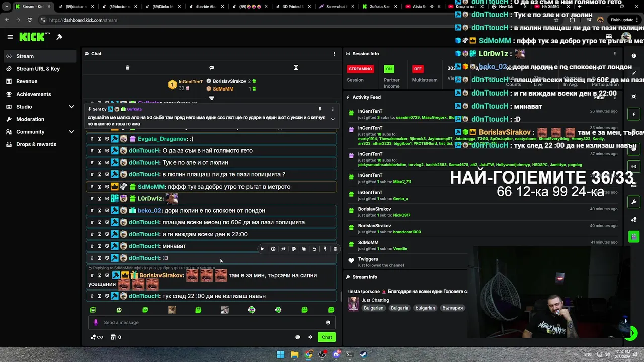Click the clock icon in message hover toolbar
The width and height of the screenshot is (644, 362).
point(273,249)
